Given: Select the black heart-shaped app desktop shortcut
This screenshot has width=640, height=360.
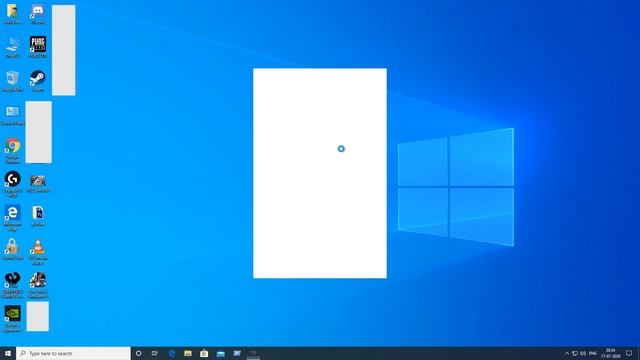Looking at the screenshot, I should [x=12, y=285].
